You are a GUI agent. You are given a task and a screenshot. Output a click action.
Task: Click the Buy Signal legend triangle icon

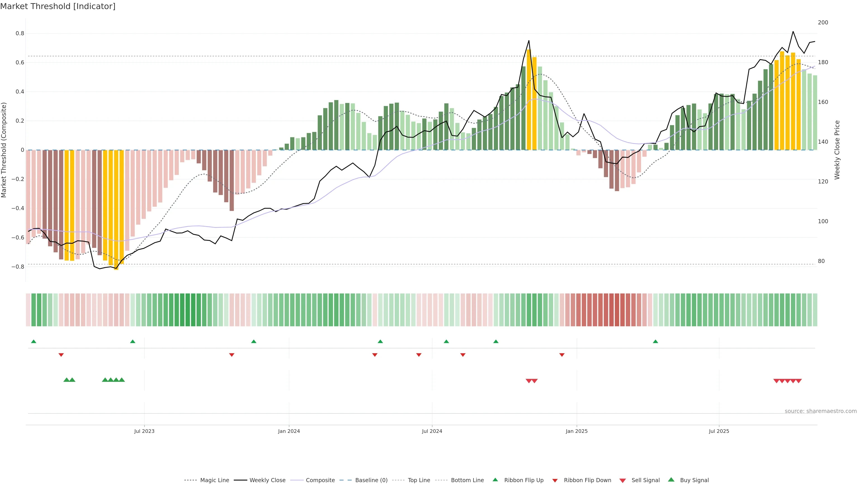[x=671, y=480]
